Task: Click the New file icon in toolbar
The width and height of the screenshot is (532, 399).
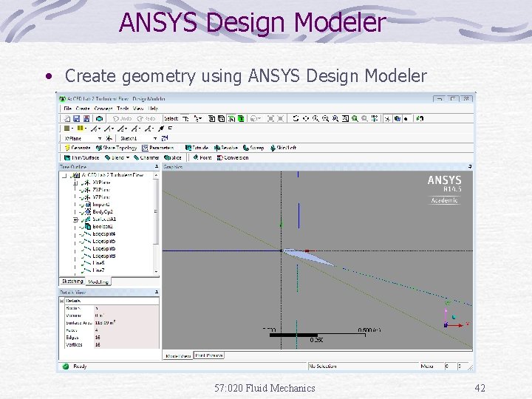Action: 67,118
